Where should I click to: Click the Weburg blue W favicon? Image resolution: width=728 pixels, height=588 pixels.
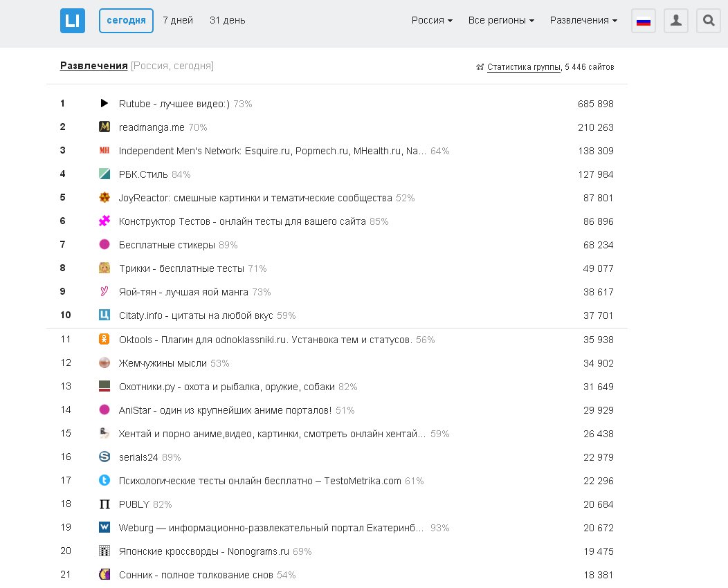tap(104, 528)
